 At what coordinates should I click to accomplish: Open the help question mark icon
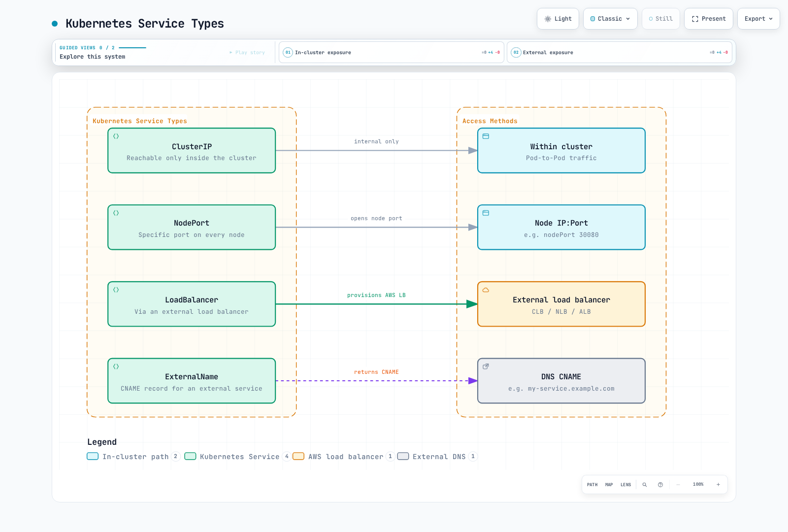(660, 485)
